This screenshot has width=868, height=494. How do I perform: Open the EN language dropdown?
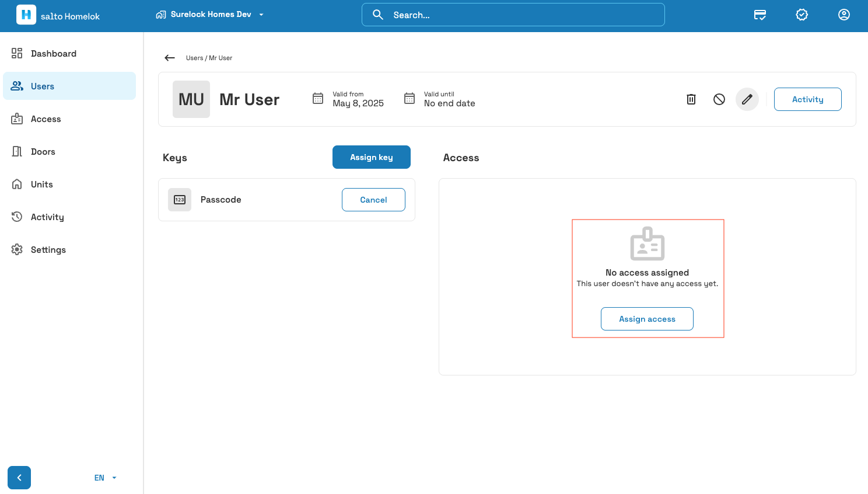(106, 478)
